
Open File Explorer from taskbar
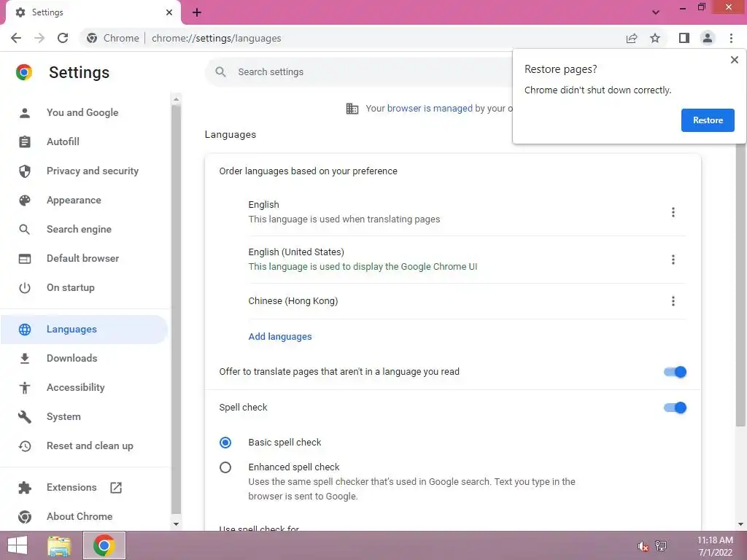point(60,545)
